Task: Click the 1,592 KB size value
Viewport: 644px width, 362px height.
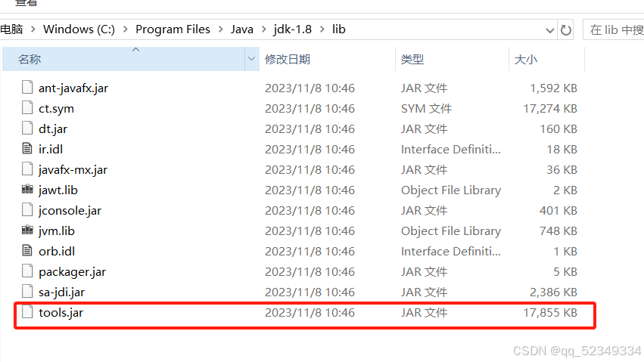Action: pos(554,88)
